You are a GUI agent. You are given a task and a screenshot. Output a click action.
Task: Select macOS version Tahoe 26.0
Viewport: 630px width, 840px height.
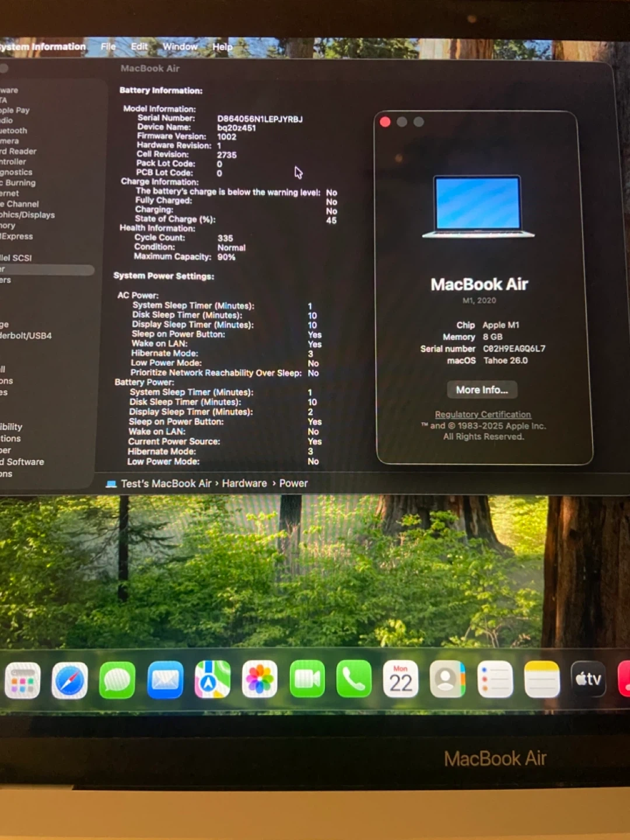(x=506, y=360)
